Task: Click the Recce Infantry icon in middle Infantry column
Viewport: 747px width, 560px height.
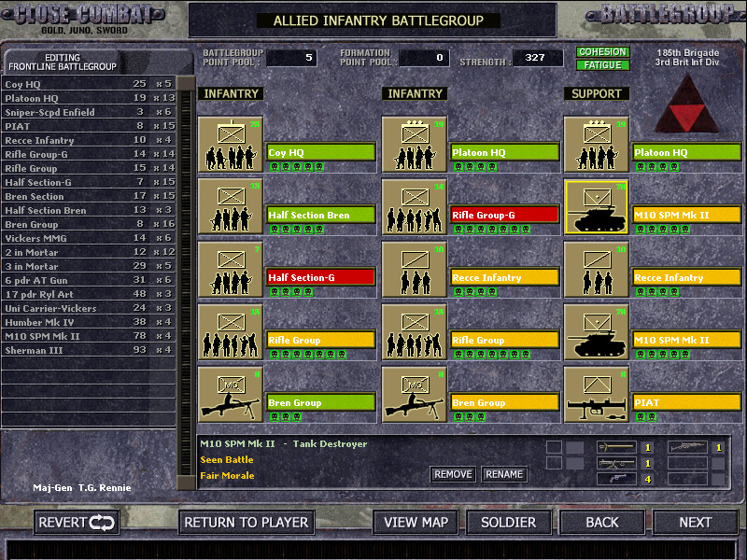Action: 415,269
